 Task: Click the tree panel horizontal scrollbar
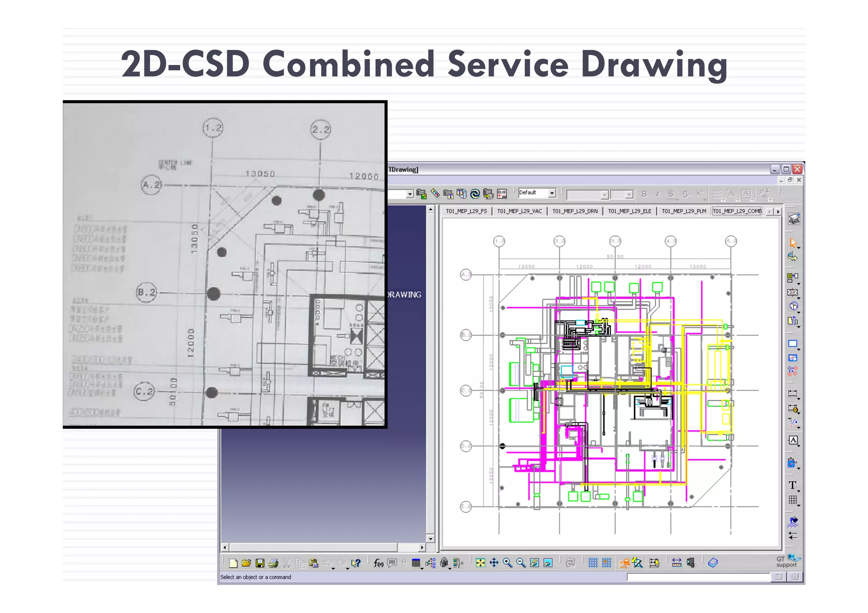click(x=313, y=547)
